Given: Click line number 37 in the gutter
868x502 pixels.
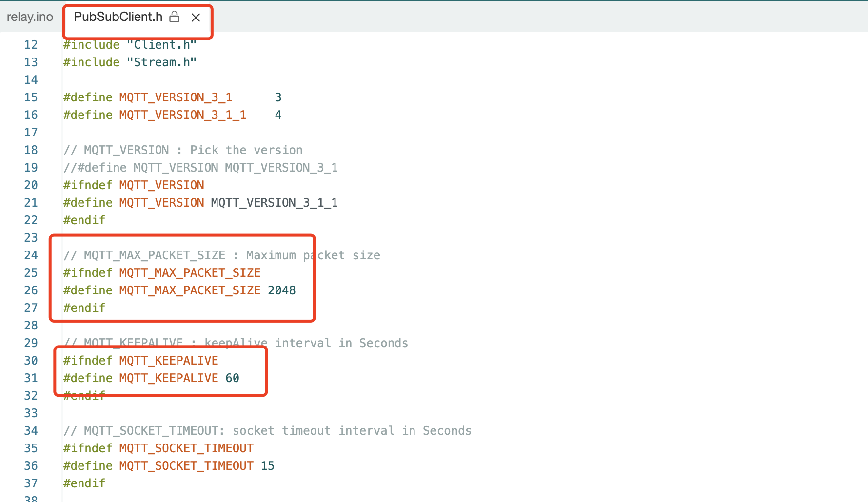Looking at the screenshot, I should pos(31,483).
